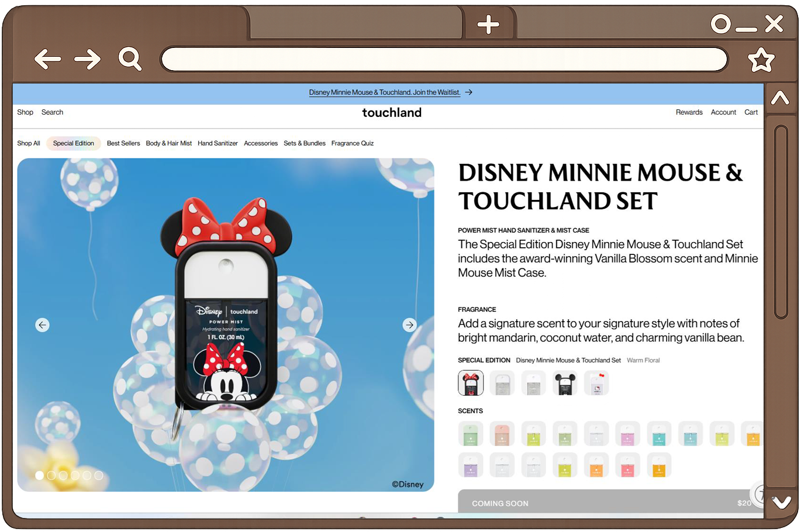Jump to the last carousel dot
The image size is (801, 532).
pyautogui.click(x=98, y=475)
